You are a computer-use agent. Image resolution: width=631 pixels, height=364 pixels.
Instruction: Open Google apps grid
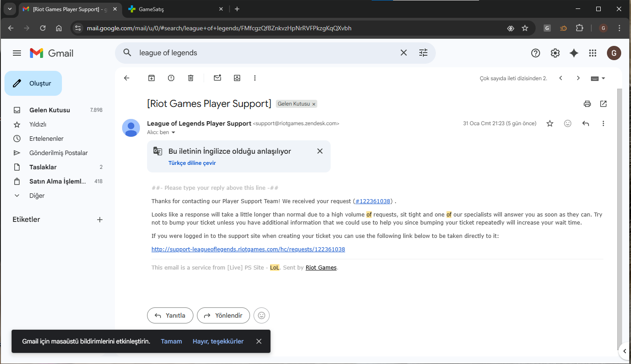pyautogui.click(x=593, y=53)
